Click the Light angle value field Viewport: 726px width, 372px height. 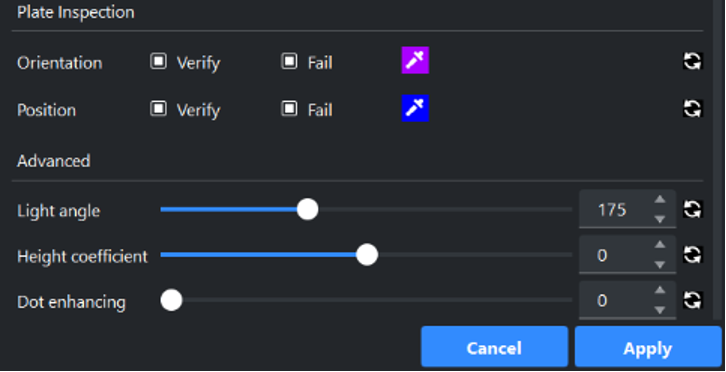click(x=615, y=210)
